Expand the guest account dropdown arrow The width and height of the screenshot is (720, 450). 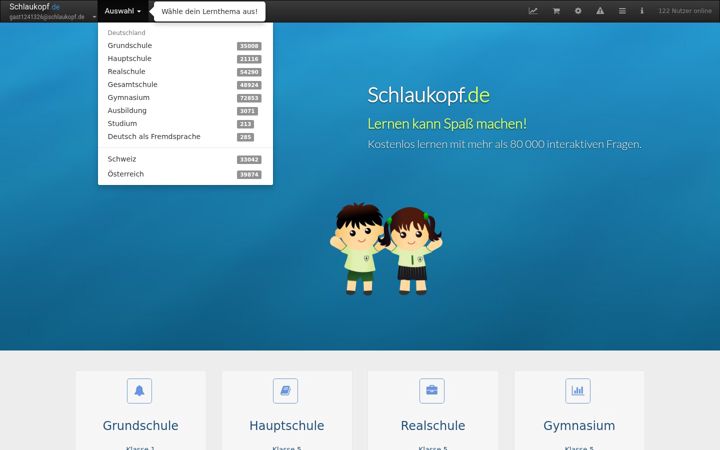[94, 17]
